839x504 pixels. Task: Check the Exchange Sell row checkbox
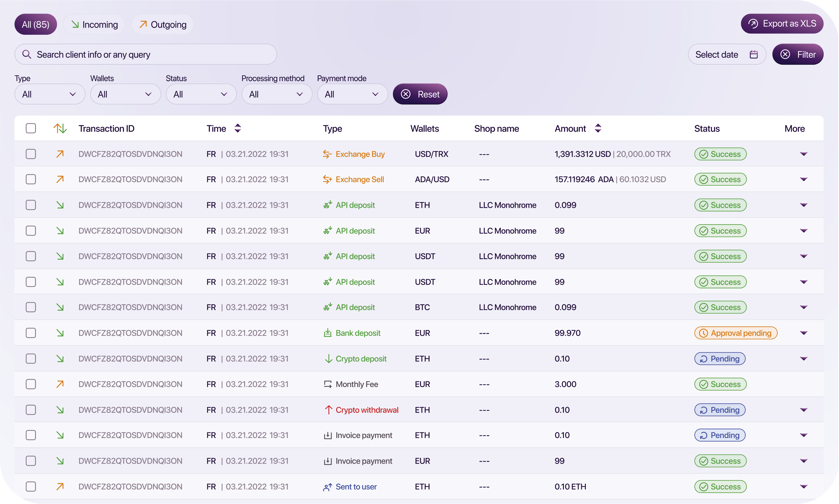click(x=31, y=179)
